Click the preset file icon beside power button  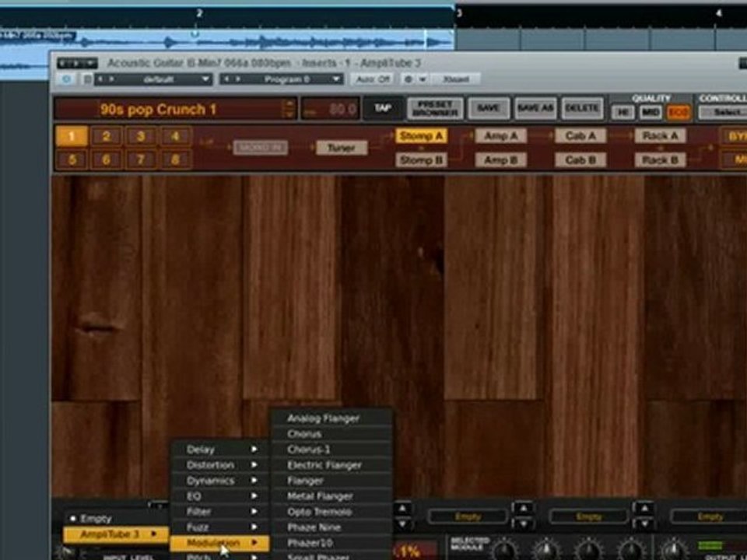tap(87, 79)
